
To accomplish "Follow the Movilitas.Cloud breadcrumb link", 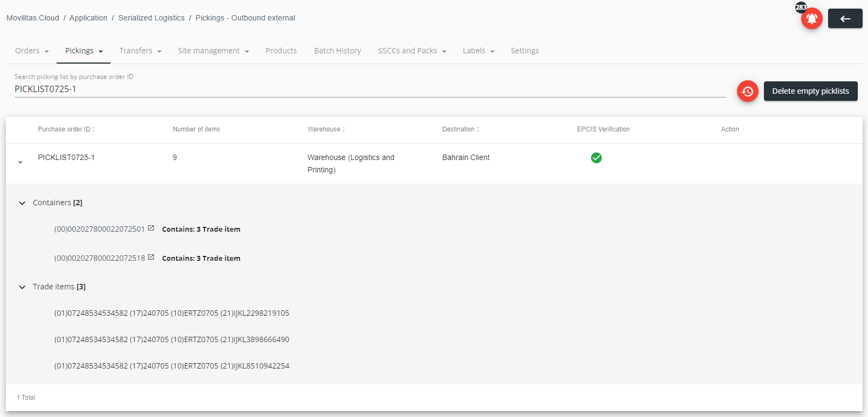I will [x=33, y=18].
